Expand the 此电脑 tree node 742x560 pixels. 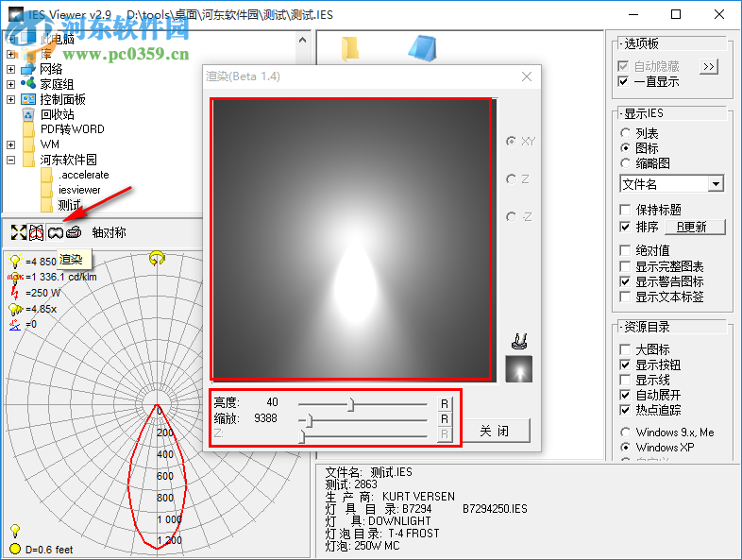pos(11,39)
